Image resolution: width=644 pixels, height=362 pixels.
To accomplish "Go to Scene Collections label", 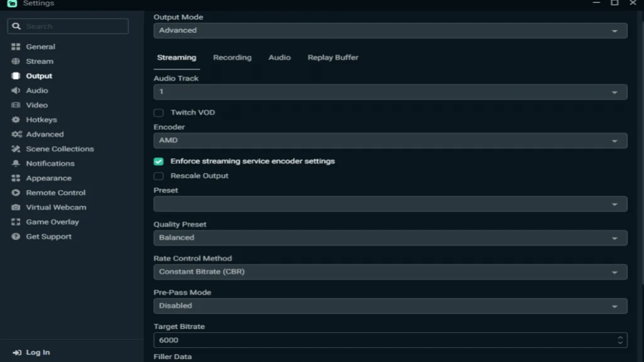I will (60, 149).
